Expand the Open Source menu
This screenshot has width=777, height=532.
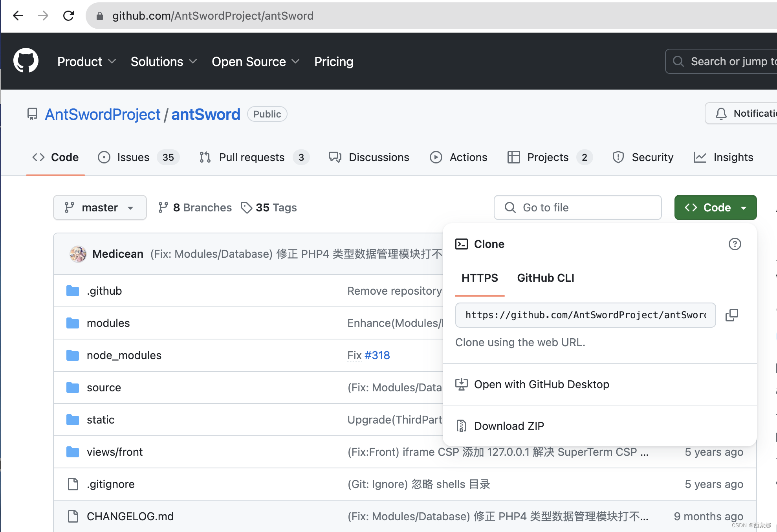coord(256,61)
